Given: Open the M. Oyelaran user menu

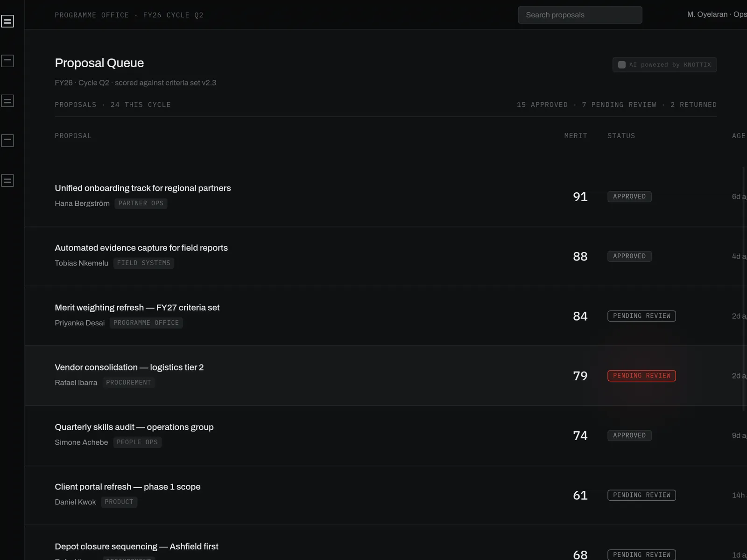Looking at the screenshot, I should coord(717,14).
